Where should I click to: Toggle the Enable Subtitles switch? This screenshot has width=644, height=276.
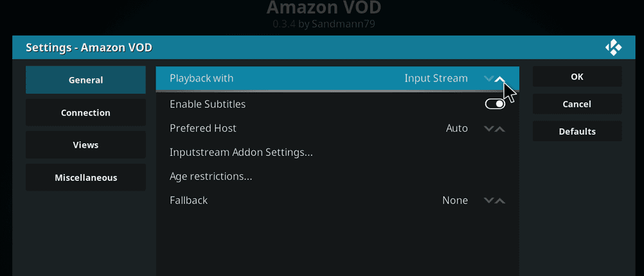click(x=495, y=104)
